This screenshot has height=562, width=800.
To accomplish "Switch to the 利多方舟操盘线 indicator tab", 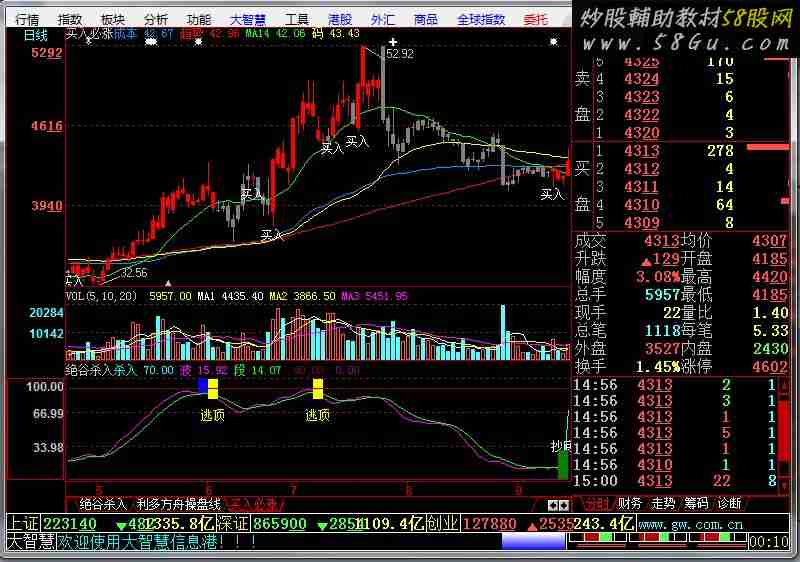I will pos(179,504).
